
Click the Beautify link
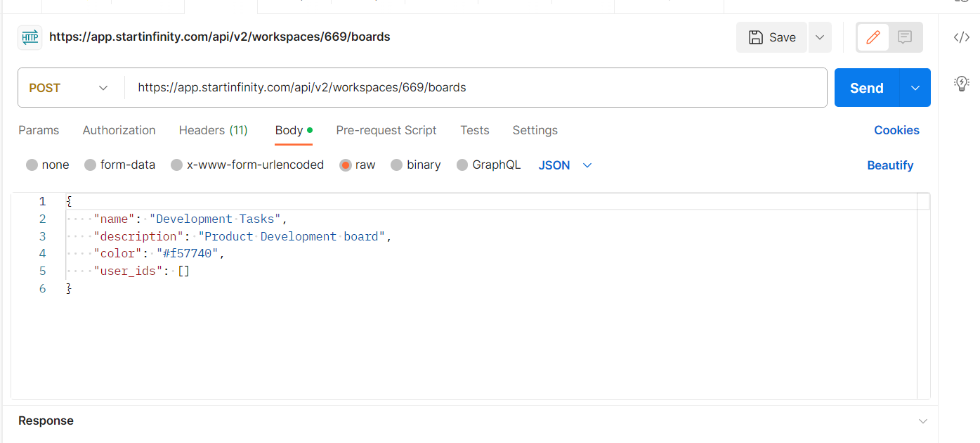[890, 165]
